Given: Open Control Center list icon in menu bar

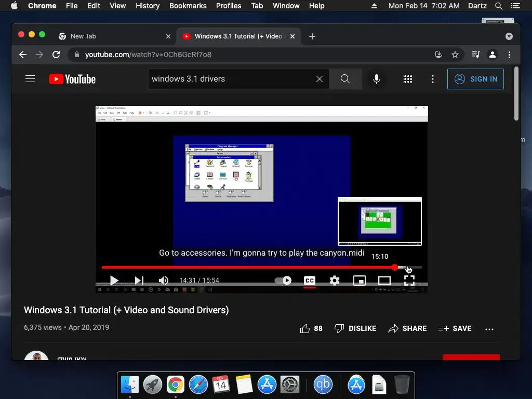Looking at the screenshot, I should click(515, 6).
